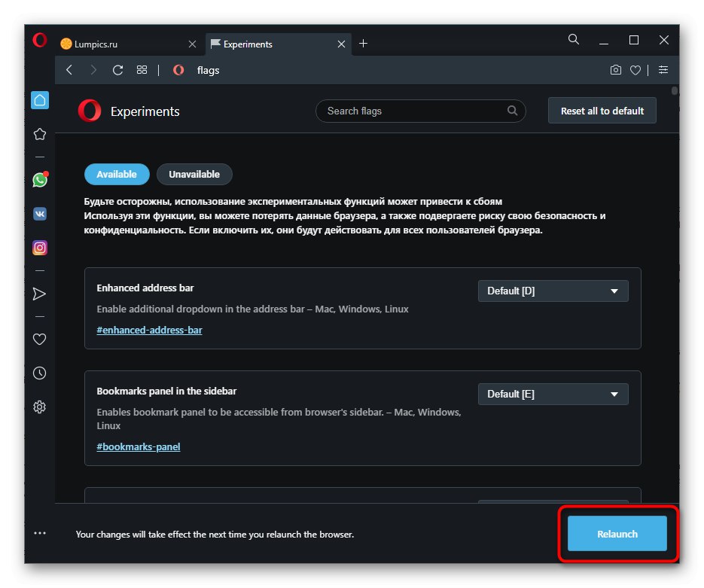
Task: Switch to Unavailable flags filter
Action: [x=194, y=174]
